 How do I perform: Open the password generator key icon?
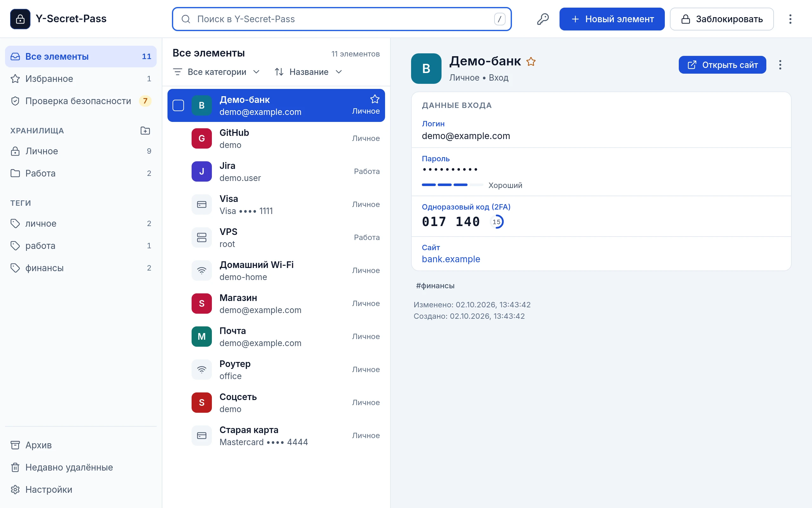[543, 19]
